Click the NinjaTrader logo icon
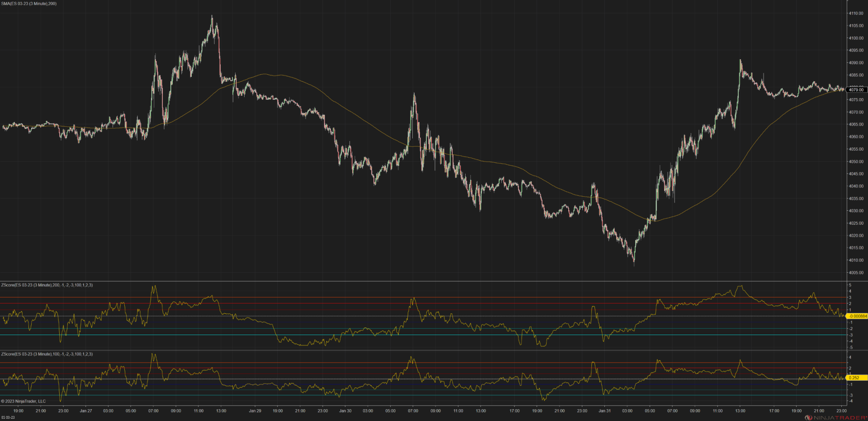Image resolution: width=868 pixels, height=421 pixels. pyautogui.click(x=808, y=417)
